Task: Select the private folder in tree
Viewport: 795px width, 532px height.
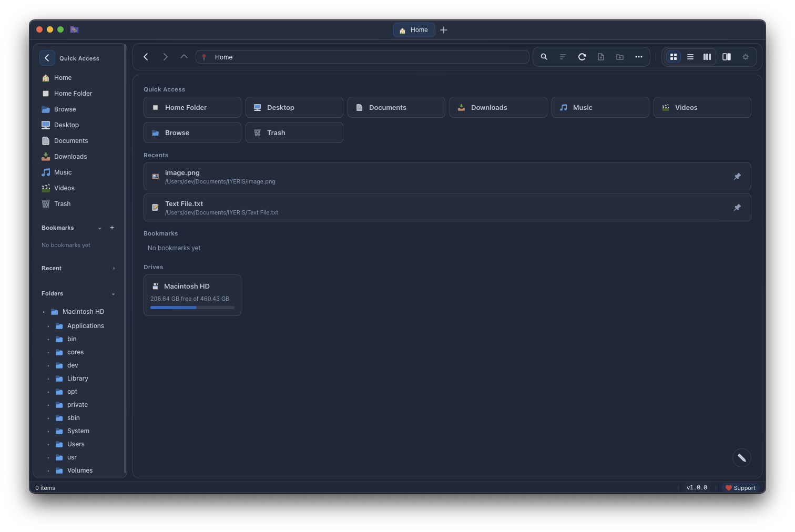Action: (x=77, y=405)
